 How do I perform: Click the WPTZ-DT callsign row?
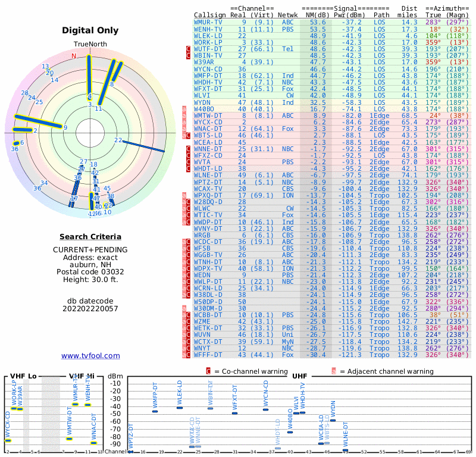(332, 182)
